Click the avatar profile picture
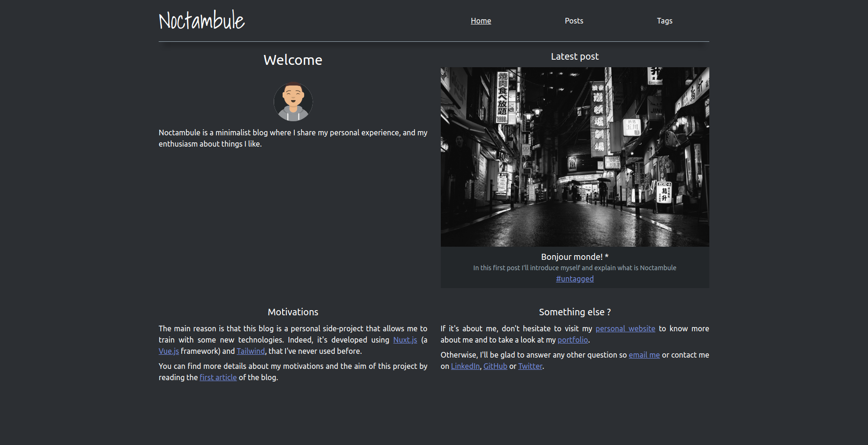 pos(292,101)
